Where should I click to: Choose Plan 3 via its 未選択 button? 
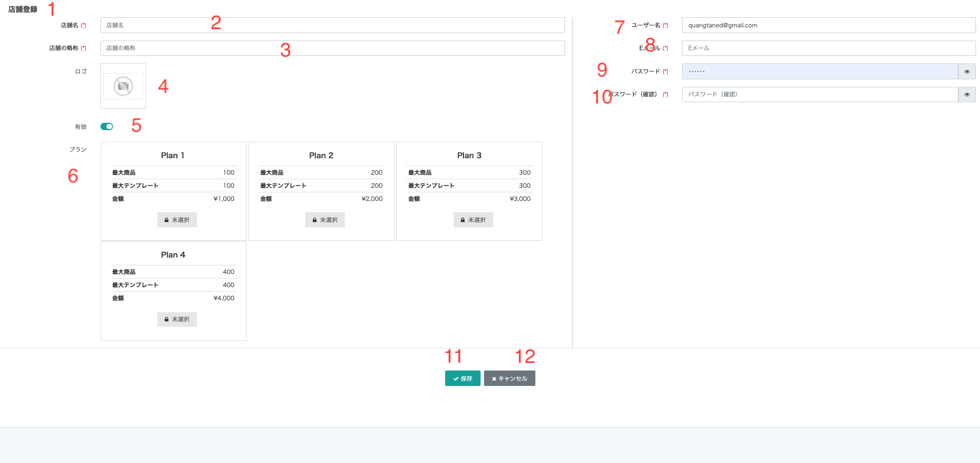[473, 220]
